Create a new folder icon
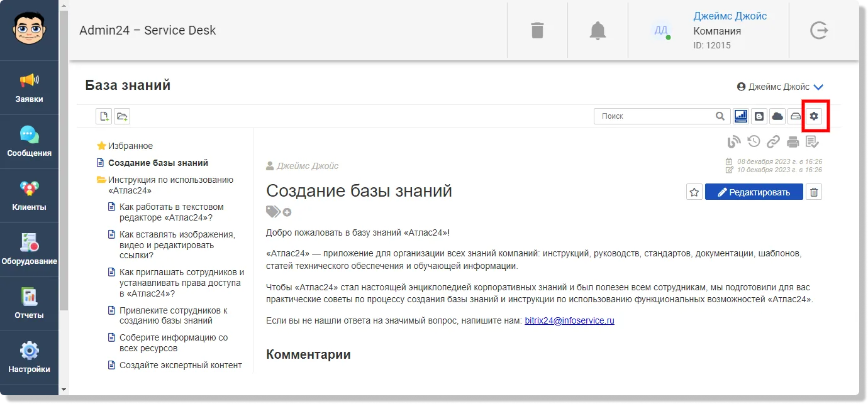Viewport: 868px width, 404px height. coord(122,116)
